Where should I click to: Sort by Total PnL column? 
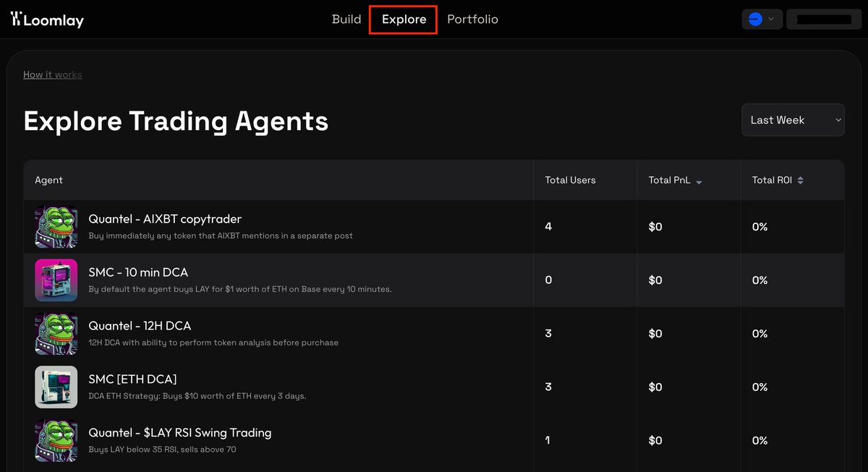675,180
